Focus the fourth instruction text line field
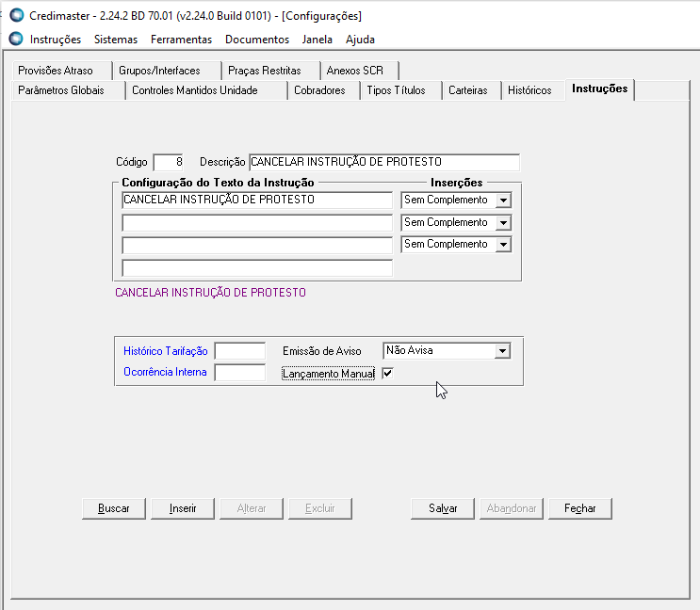This screenshot has width=700, height=610. coord(257,268)
